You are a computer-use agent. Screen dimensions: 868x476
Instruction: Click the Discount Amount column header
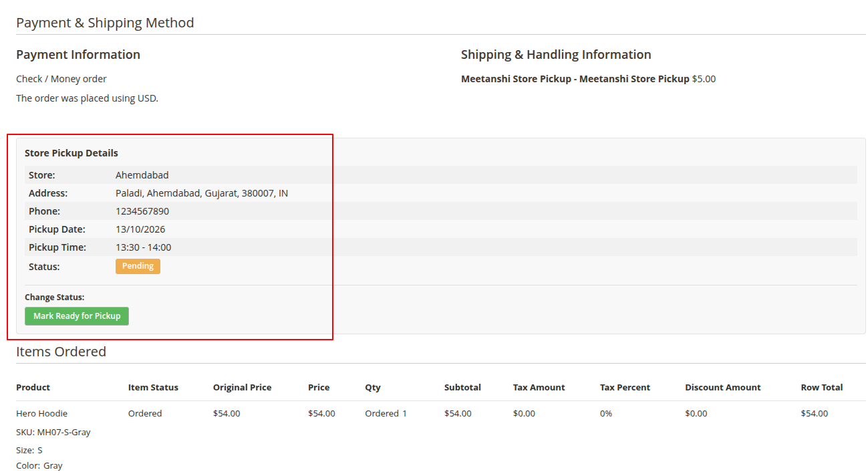[722, 388]
